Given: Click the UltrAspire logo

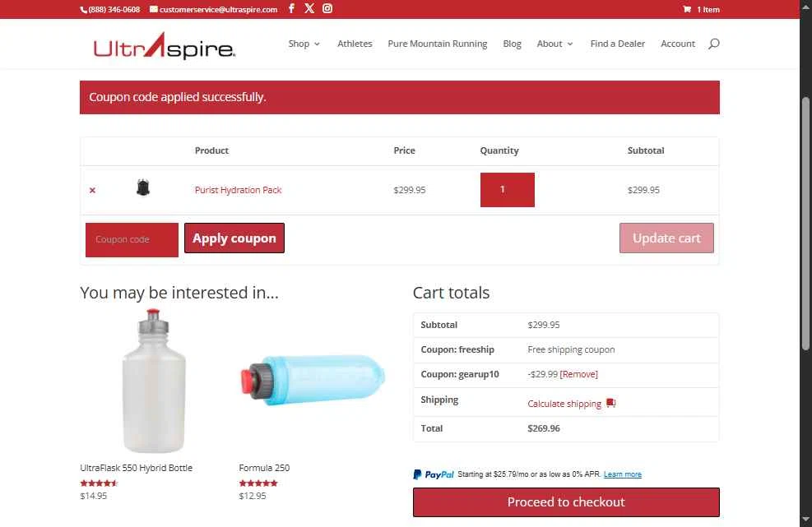Looking at the screenshot, I should [165, 45].
